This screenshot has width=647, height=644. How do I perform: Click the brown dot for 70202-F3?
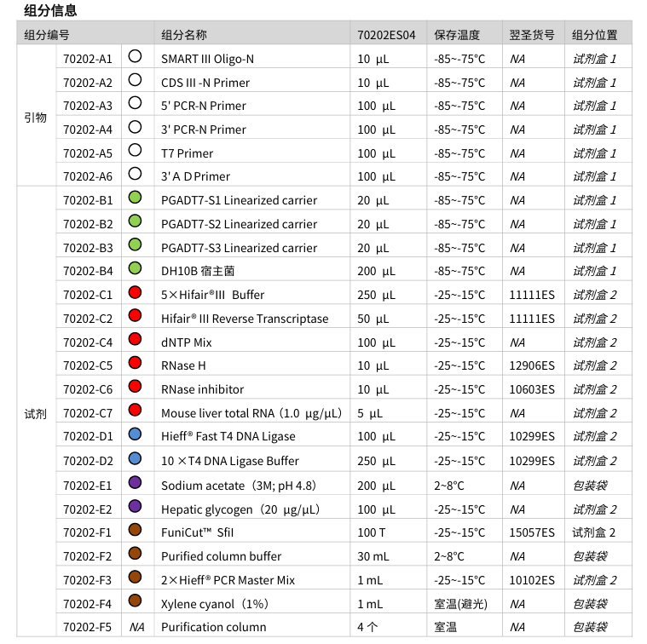pos(135,577)
